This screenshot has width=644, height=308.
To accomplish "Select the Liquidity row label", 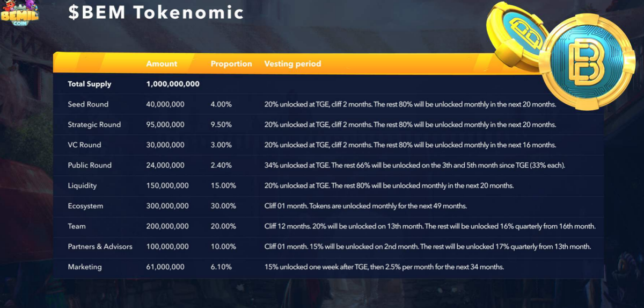I will click(82, 186).
